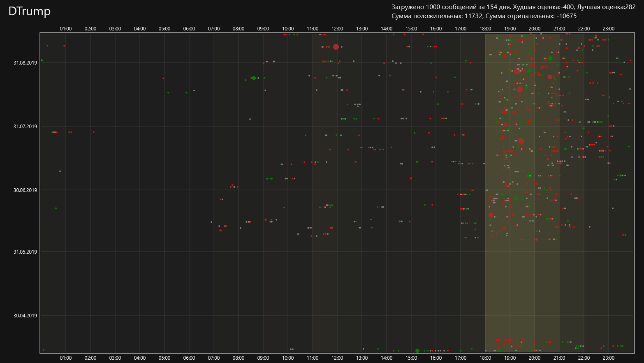Image resolution: width=644 pixels, height=363 pixels.
Task: Click the 31.08.2019 date label
Action: [x=25, y=63]
